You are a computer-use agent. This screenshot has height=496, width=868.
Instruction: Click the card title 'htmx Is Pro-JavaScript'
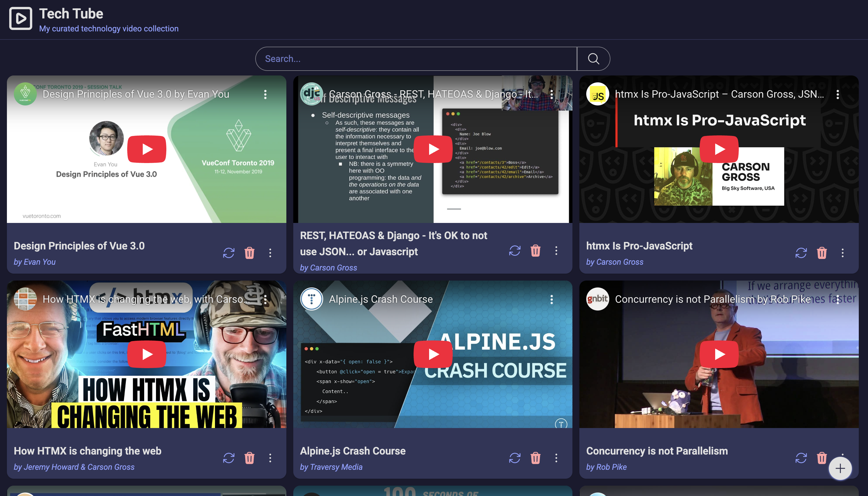pos(639,246)
